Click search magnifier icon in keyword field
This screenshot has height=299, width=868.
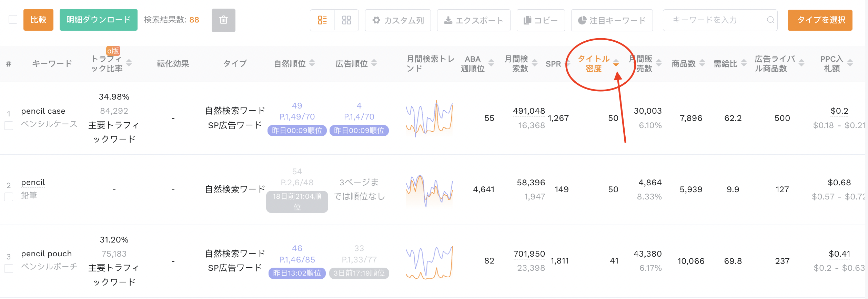770,20
